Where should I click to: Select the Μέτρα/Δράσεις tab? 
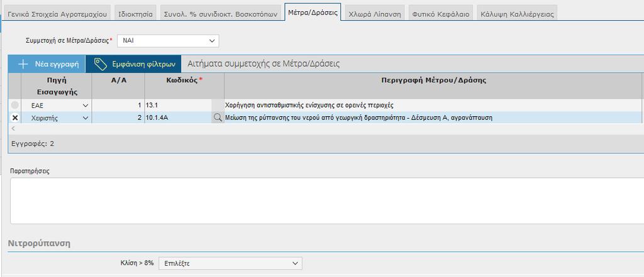[313, 13]
